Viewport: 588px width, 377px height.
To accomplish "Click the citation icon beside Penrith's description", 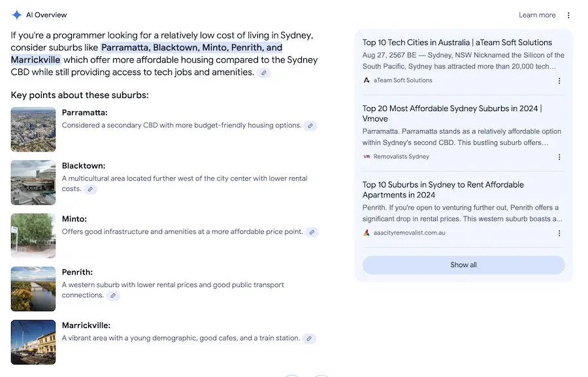I will tap(113, 295).
